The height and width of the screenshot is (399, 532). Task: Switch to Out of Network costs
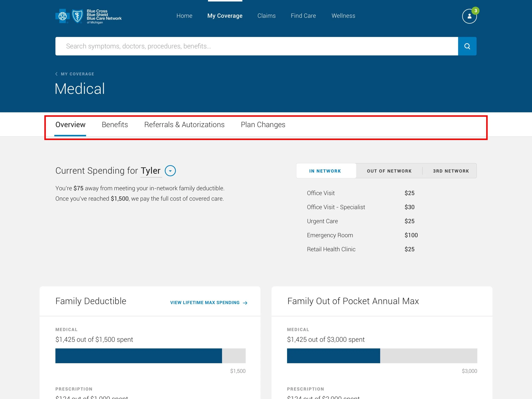389,171
